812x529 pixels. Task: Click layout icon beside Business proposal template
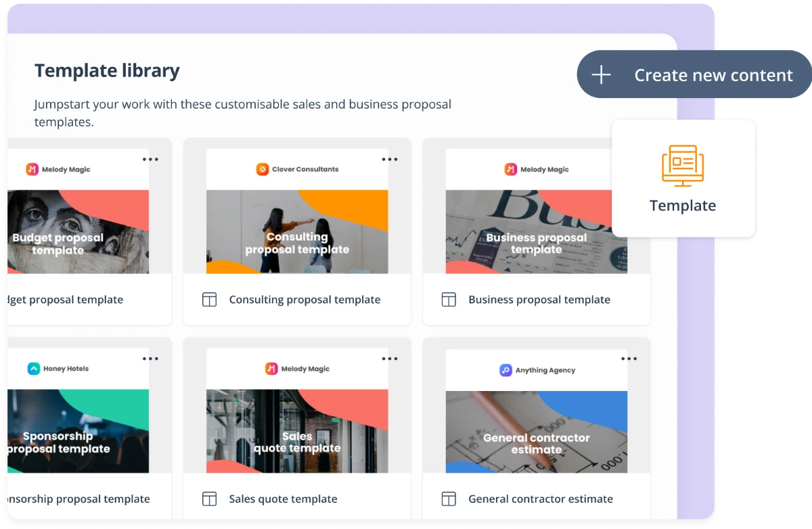(x=449, y=300)
